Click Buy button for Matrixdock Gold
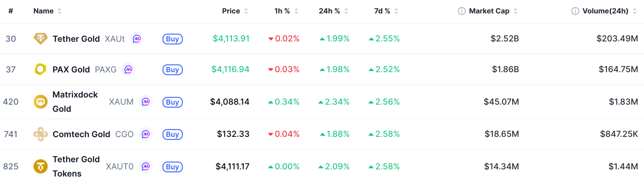 tap(173, 102)
